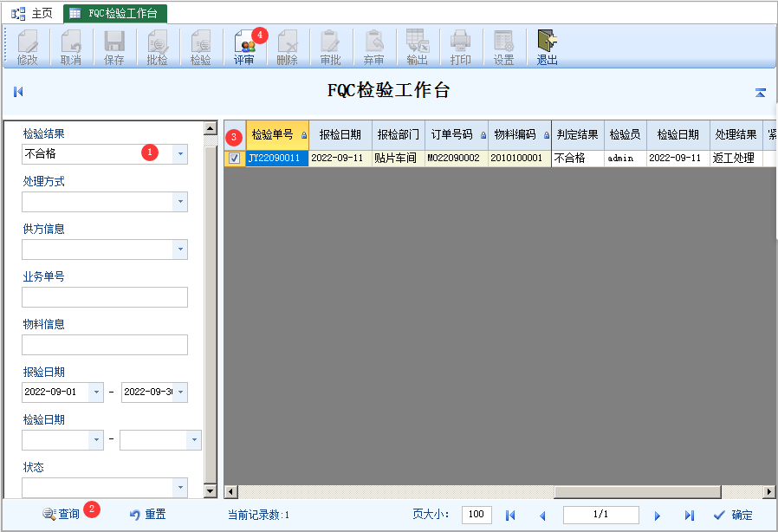Viewport: 778px width, 532px height.
Task: Sort by the 报检日期 column header
Action: coord(340,135)
